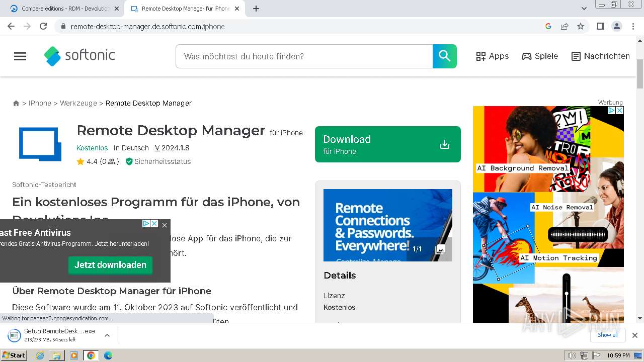
Task: Open the Nachrichten news link
Action: 601,56
